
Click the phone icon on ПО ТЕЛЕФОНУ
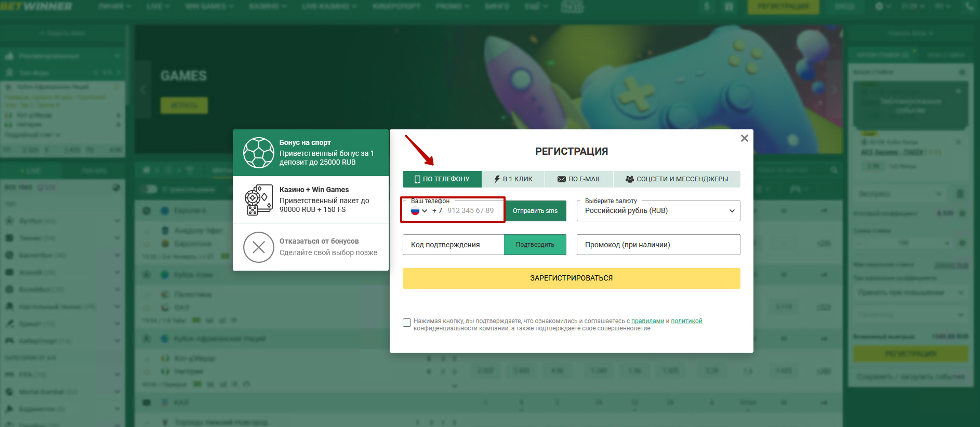tap(417, 179)
